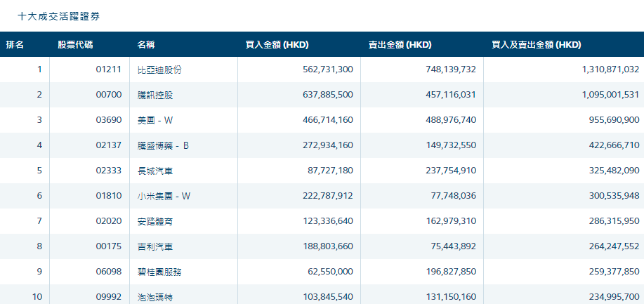Select the name 比亞迪股份
Image resolution: width=644 pixels, height=304 pixels.
159,70
